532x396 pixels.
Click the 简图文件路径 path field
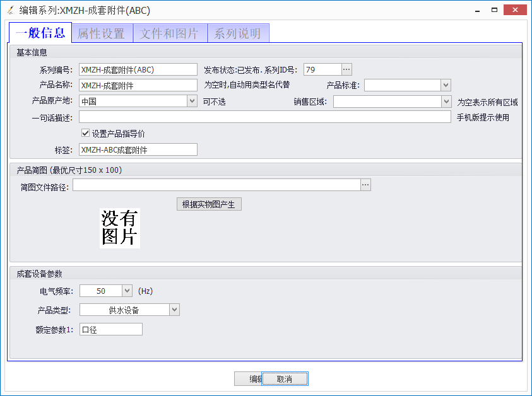click(x=216, y=185)
